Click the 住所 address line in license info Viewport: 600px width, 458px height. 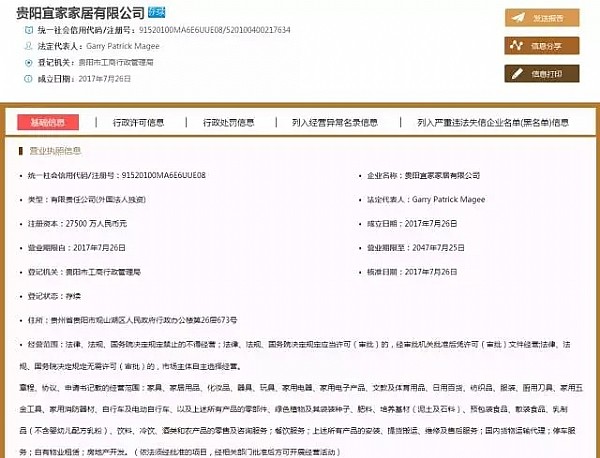(130, 319)
